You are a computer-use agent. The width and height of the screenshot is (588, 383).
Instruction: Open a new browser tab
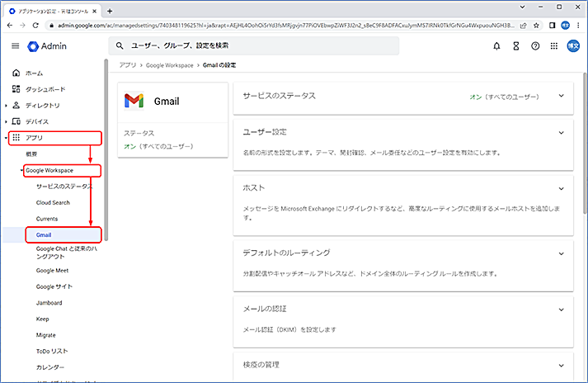point(110,11)
